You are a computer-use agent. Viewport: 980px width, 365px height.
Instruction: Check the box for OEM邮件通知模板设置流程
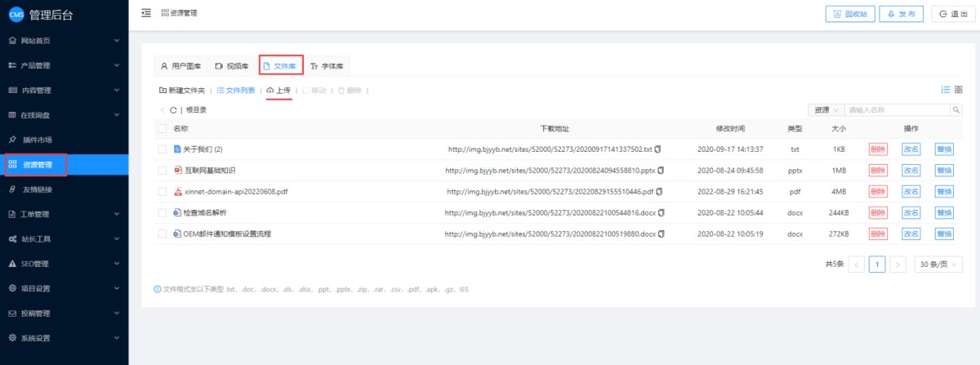click(162, 234)
